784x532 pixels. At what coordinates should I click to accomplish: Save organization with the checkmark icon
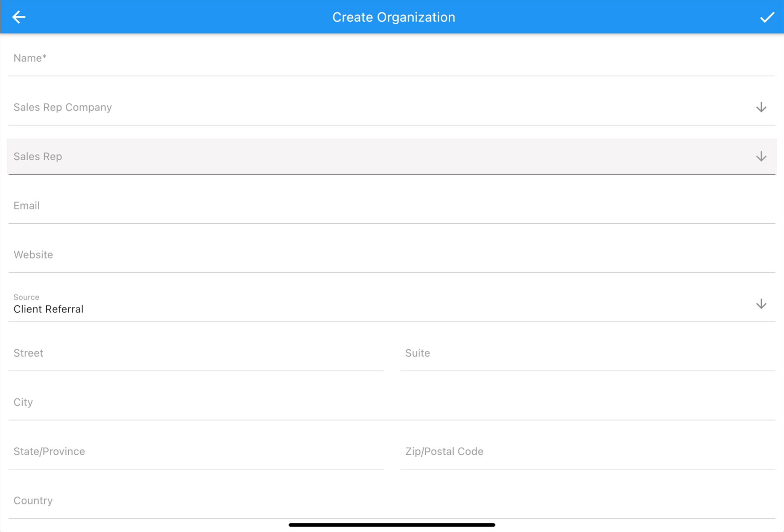click(767, 17)
